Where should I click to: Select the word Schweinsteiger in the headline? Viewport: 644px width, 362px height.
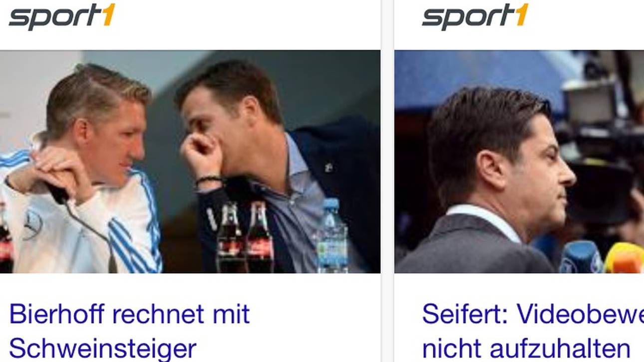(x=102, y=349)
